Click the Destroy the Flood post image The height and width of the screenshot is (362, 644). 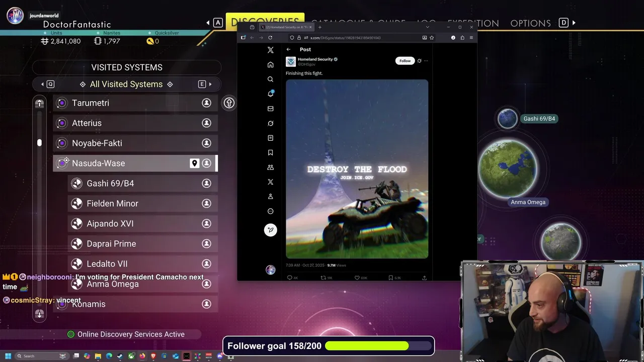pyautogui.click(x=357, y=169)
